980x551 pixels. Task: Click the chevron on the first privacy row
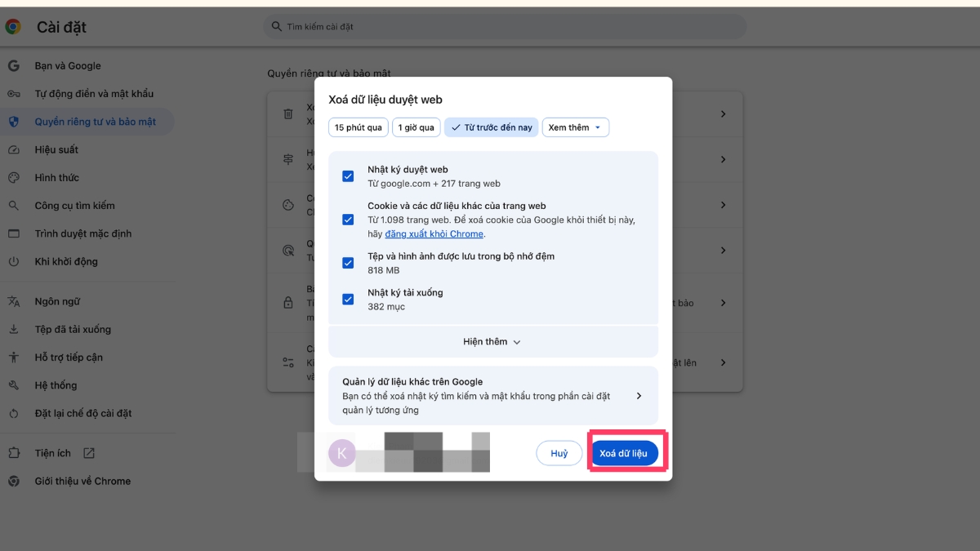(x=723, y=114)
